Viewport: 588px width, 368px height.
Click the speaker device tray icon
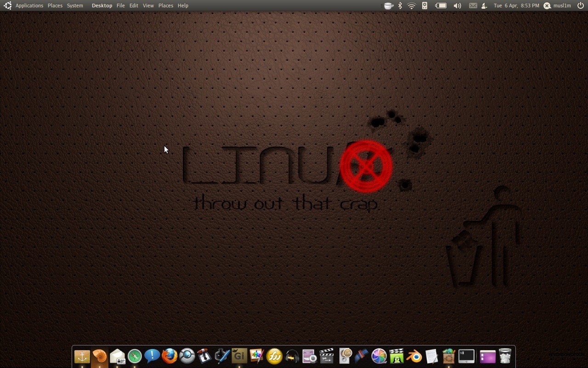425,6
